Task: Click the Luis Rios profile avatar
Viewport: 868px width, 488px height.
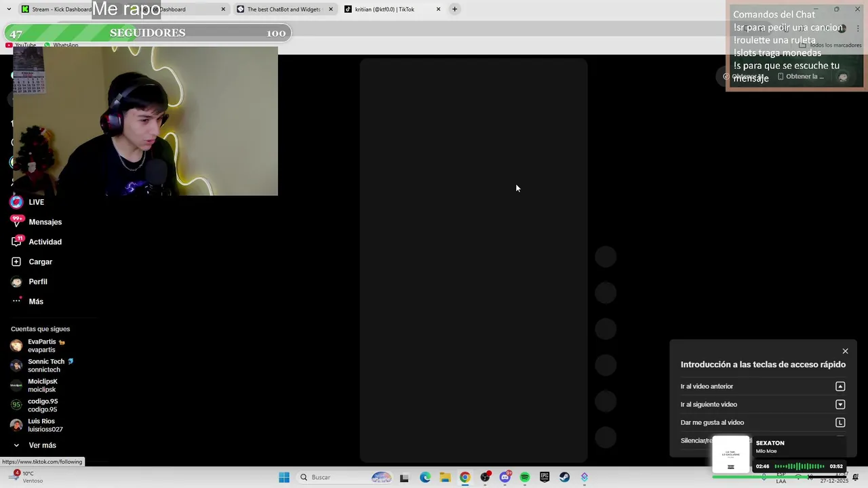Action: click(x=16, y=425)
